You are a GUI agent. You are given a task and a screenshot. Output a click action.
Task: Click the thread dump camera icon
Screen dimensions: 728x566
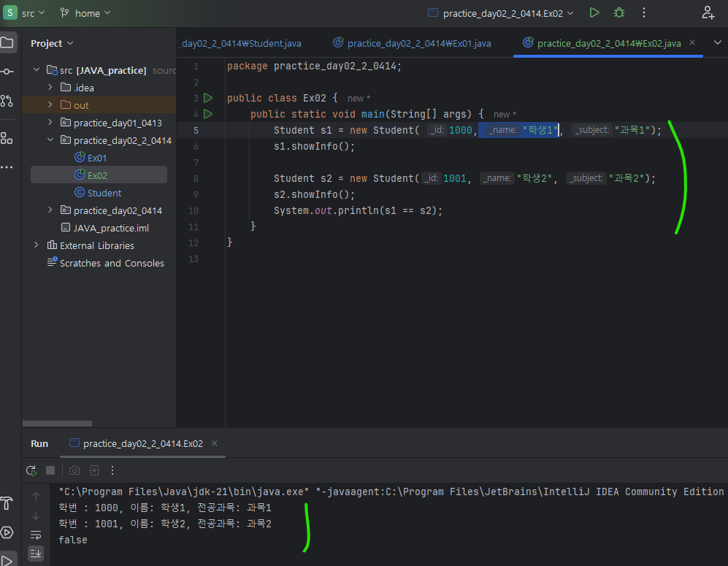point(74,470)
